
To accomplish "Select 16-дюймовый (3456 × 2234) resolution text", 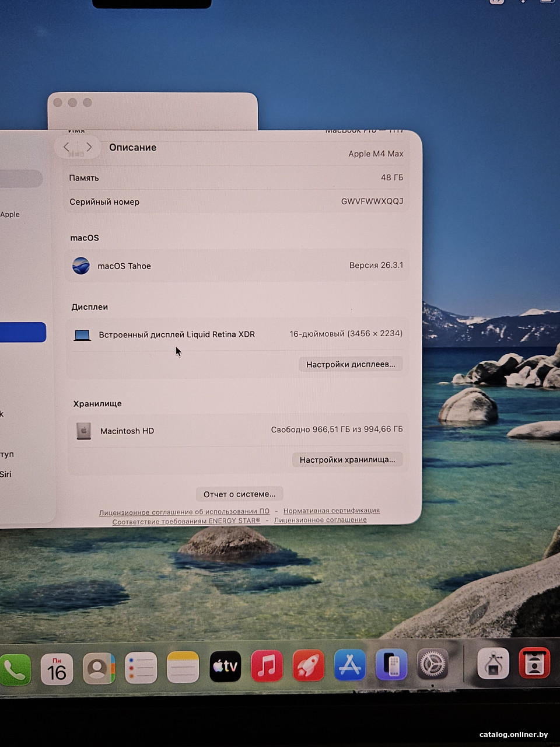I will tap(346, 334).
